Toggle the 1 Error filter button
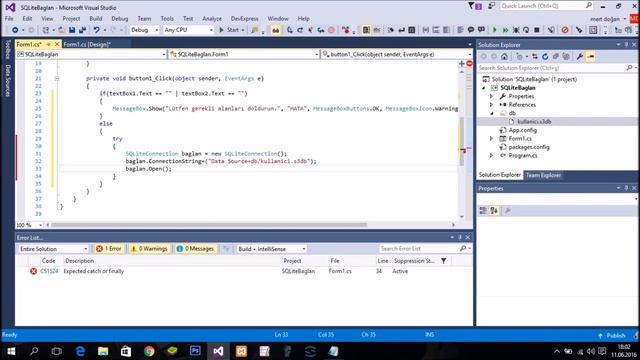 [109, 249]
